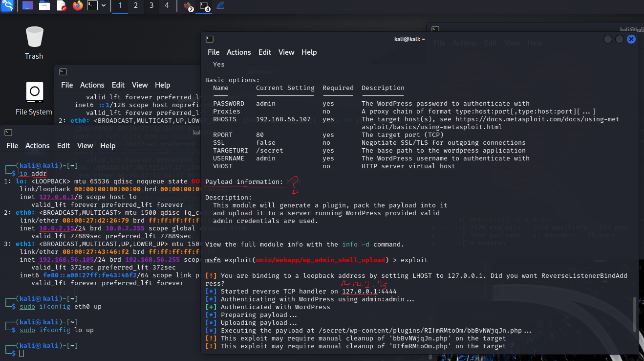Viewport: 644px width, 361px height.
Task: Click the msf terminal title bar icon
Action: (x=209, y=39)
